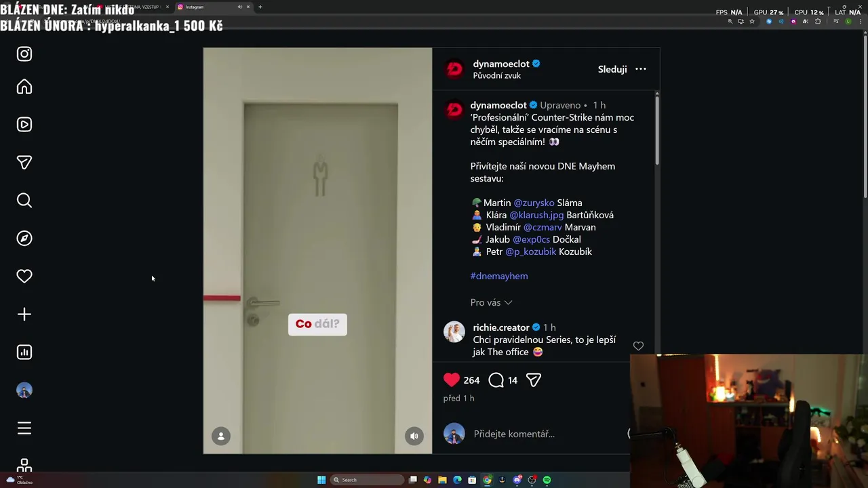This screenshot has height=488, width=868.
Task: Mute the reel sound
Action: pyautogui.click(x=414, y=436)
